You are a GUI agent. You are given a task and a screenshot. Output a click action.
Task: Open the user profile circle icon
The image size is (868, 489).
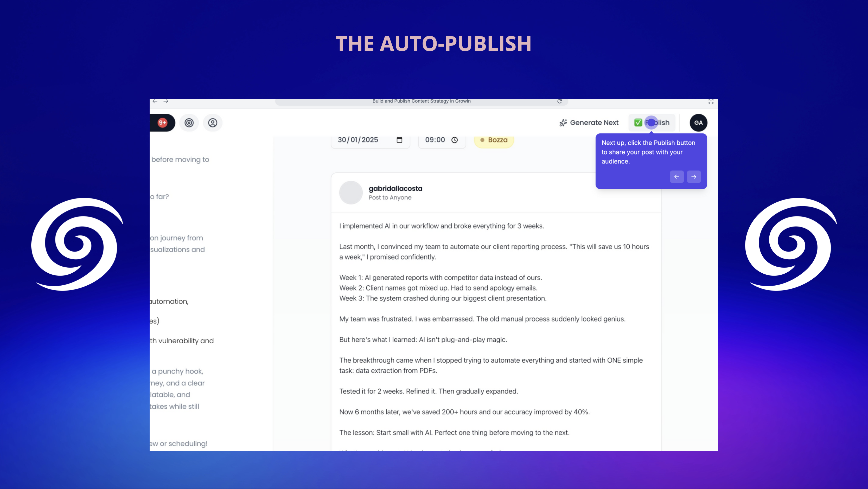coord(213,123)
